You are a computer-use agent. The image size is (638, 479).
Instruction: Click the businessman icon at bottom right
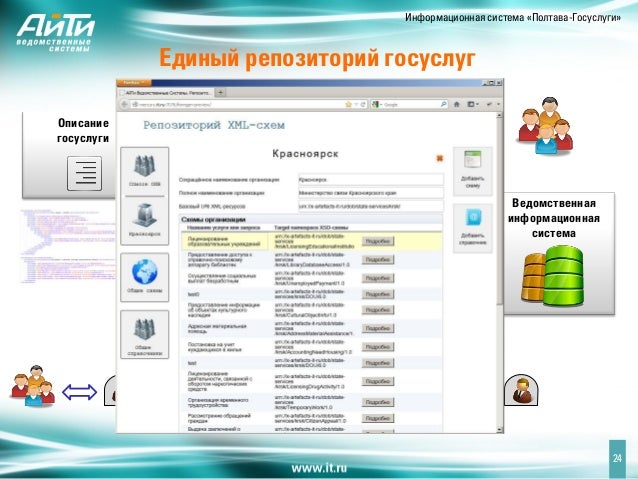coord(521,390)
